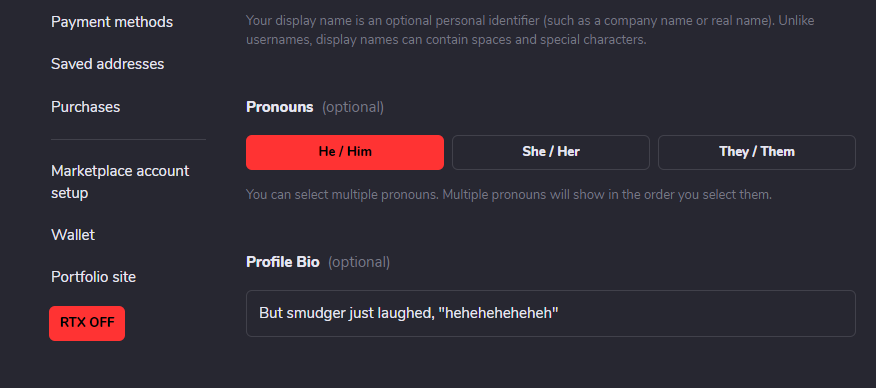Click the multiple pronouns helper text
876x388 pixels.
[509, 195]
